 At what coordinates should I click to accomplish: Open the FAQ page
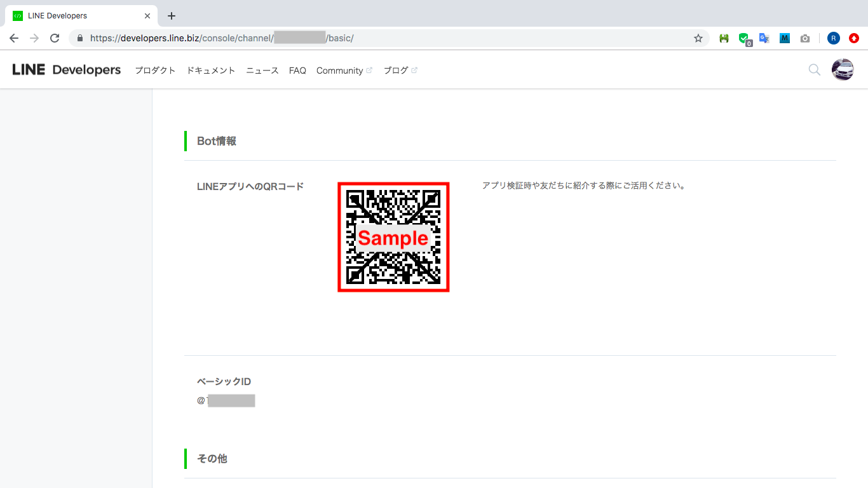click(297, 71)
